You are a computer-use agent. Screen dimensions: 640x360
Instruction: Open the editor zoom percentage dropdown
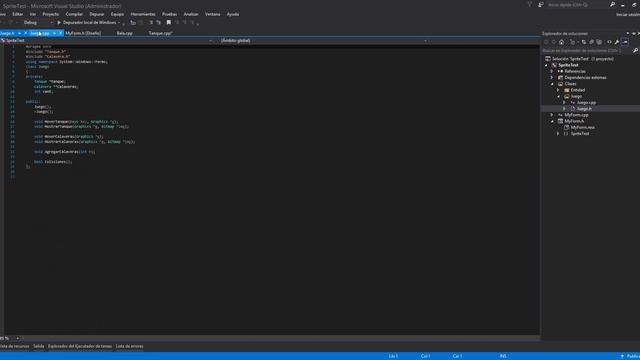click(18, 338)
